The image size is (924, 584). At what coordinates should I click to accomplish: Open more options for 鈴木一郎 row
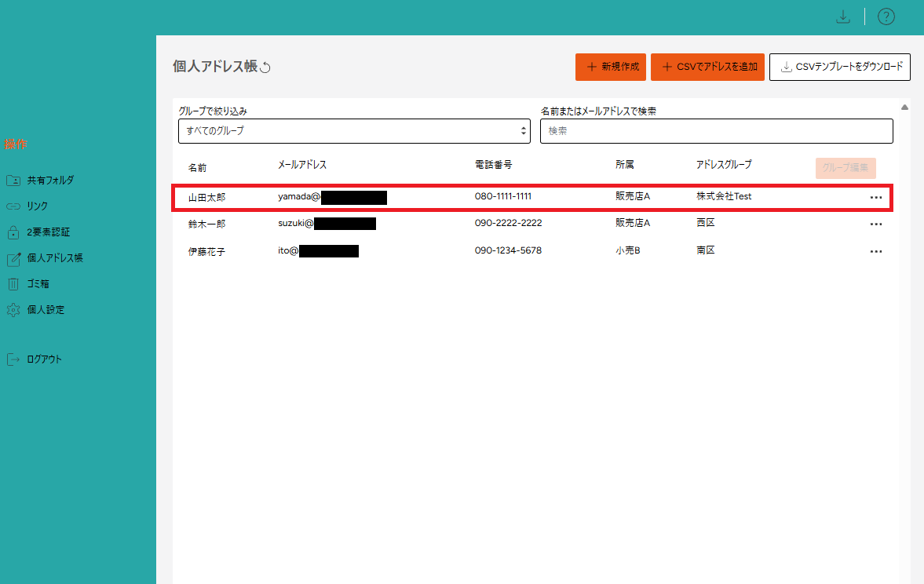(875, 224)
